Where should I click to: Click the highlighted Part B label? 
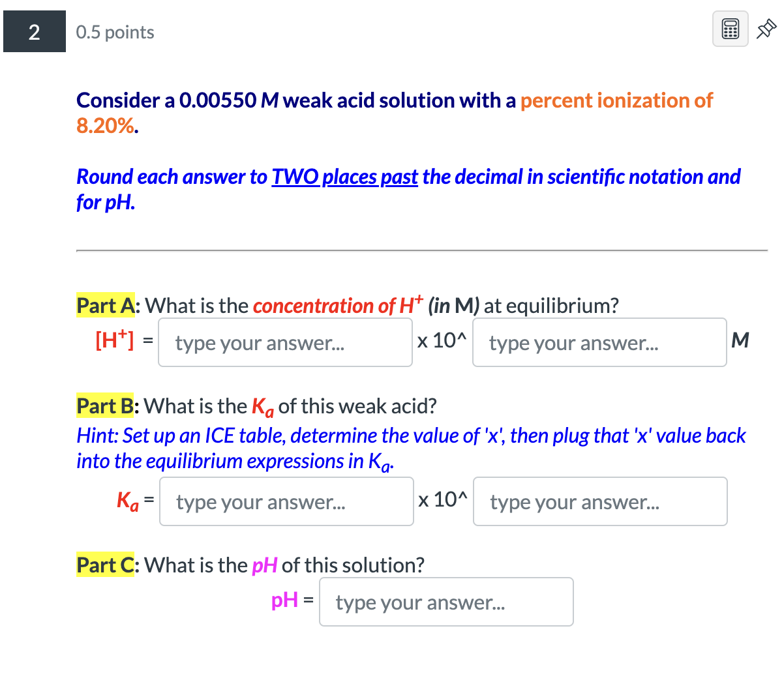pyautogui.click(x=105, y=406)
